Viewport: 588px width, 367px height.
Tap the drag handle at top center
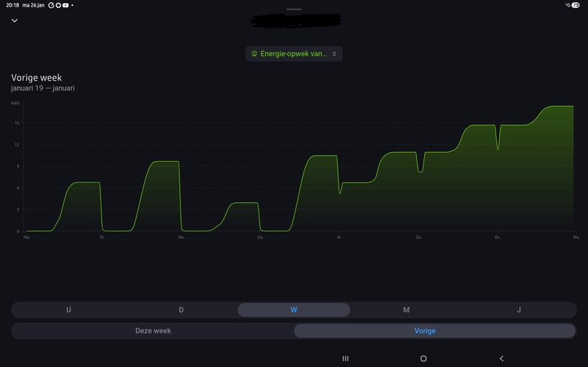click(x=293, y=9)
